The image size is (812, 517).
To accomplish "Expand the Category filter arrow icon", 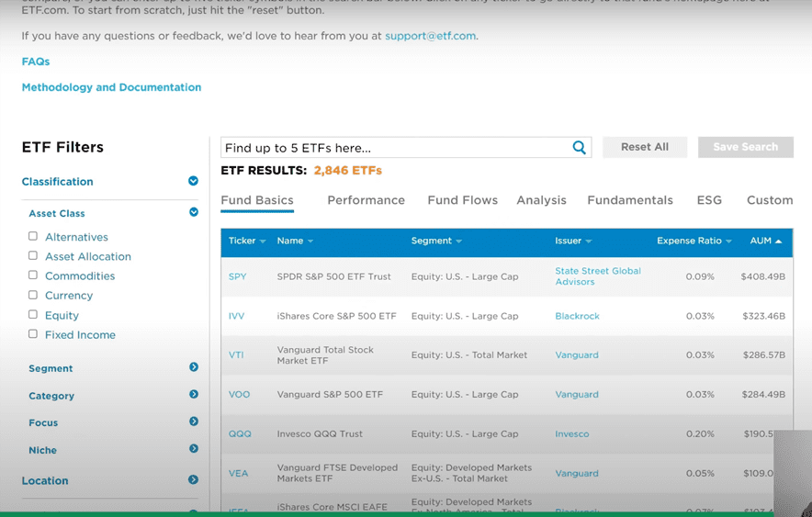I will tap(194, 395).
